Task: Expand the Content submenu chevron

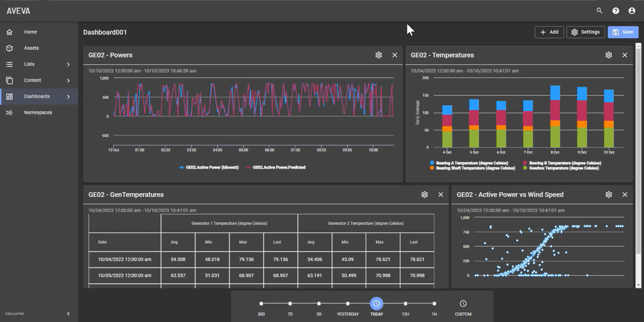Action: click(68, 80)
